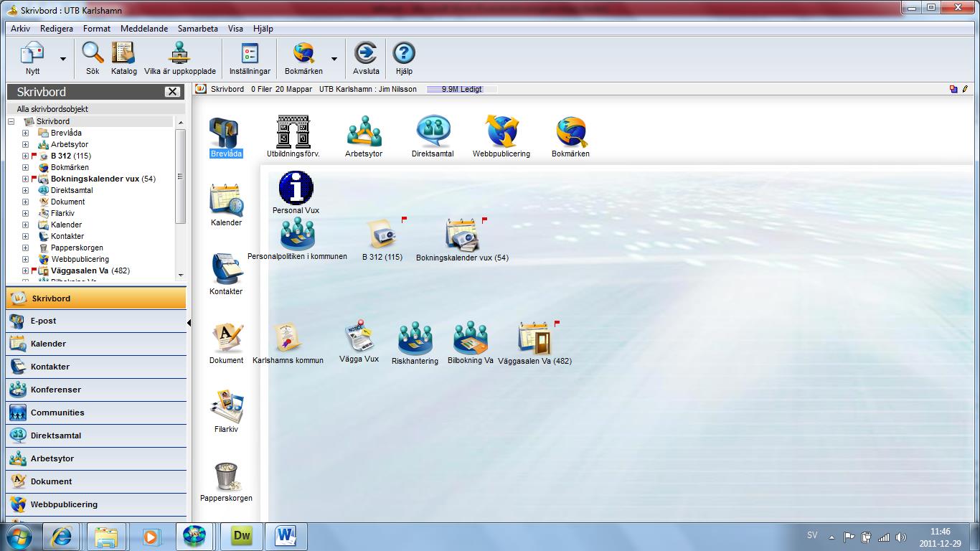980x551 pixels.
Task: Open Dreamweaver from the taskbar
Action: tap(241, 536)
